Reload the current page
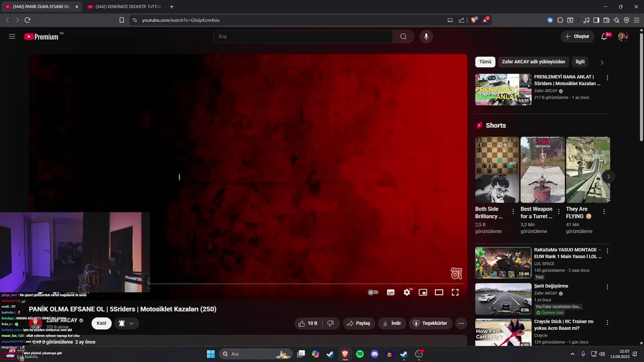 coord(27,20)
